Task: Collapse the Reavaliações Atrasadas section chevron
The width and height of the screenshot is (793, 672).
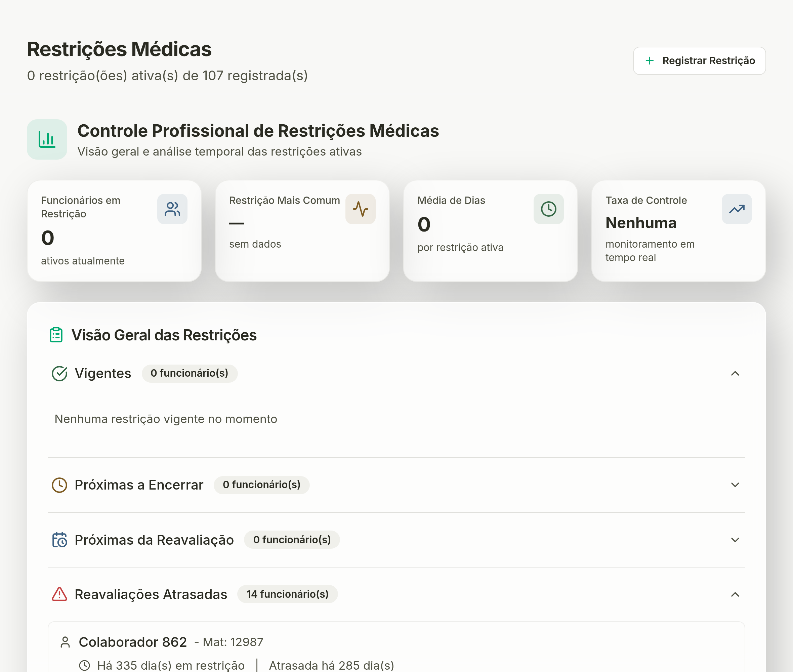Action: coord(735,594)
